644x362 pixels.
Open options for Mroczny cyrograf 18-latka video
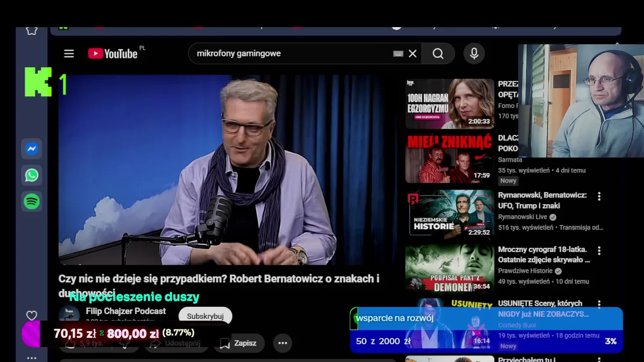click(x=599, y=250)
